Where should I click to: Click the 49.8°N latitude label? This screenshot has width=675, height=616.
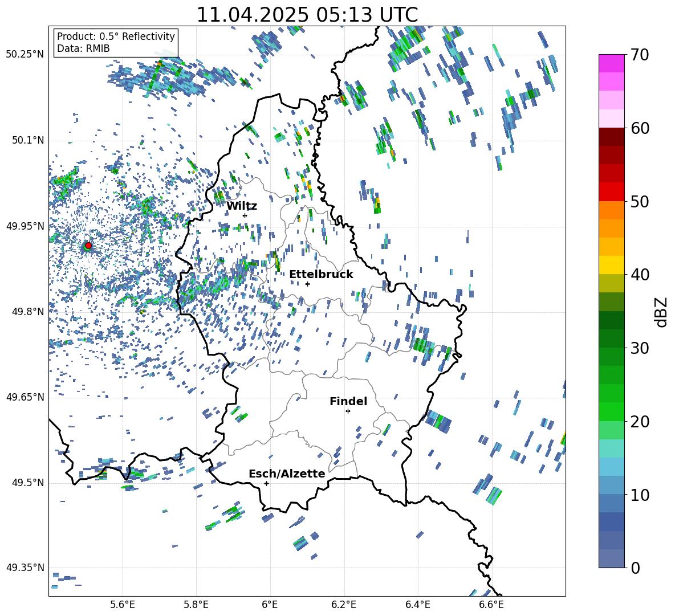pyautogui.click(x=27, y=312)
